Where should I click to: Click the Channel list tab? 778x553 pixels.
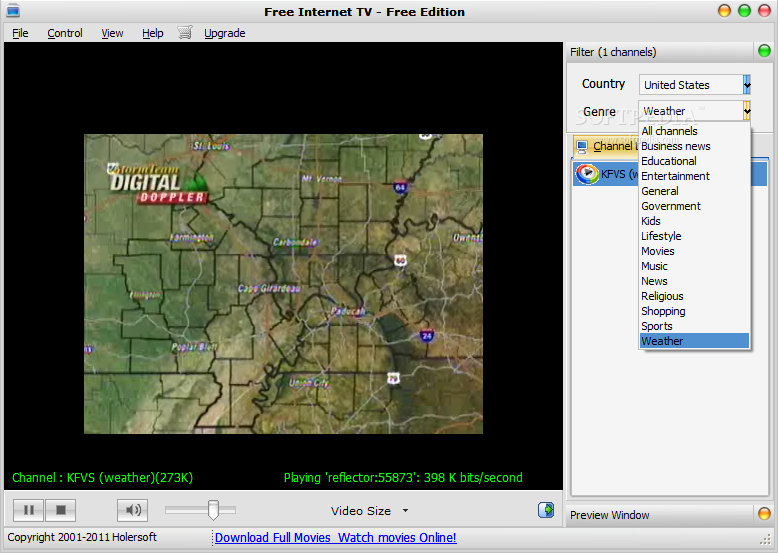pyautogui.click(x=605, y=146)
